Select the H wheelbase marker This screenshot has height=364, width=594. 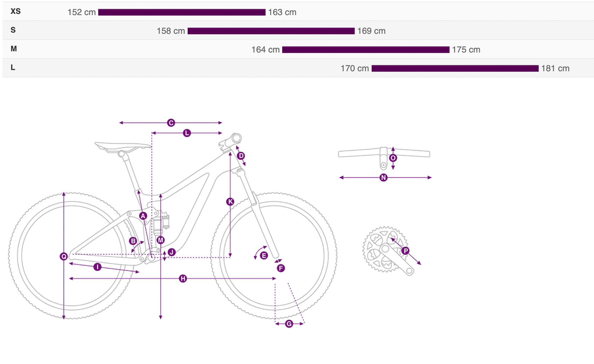[183, 279]
